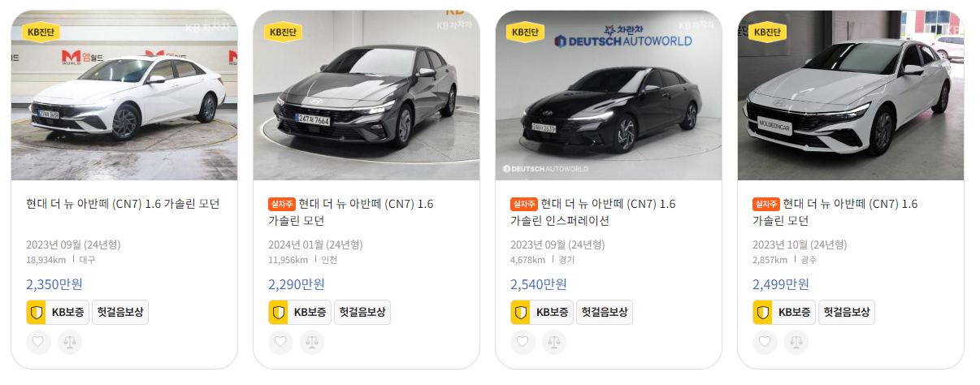The height and width of the screenshot is (385, 980).
Task: Add 2,499만원 car to comparison scale
Action: [x=796, y=342]
